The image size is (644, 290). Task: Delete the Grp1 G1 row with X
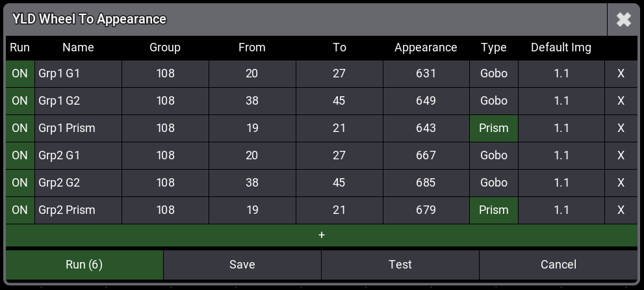click(621, 73)
